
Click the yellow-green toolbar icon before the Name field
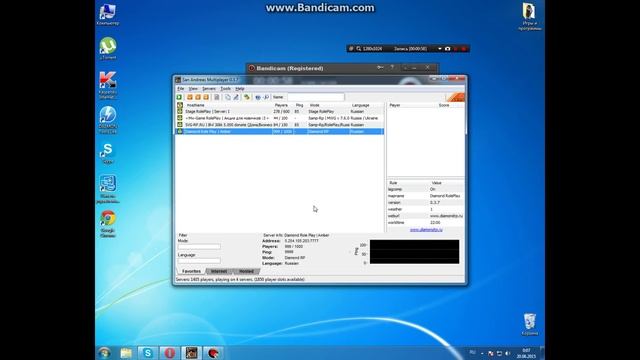(247, 97)
